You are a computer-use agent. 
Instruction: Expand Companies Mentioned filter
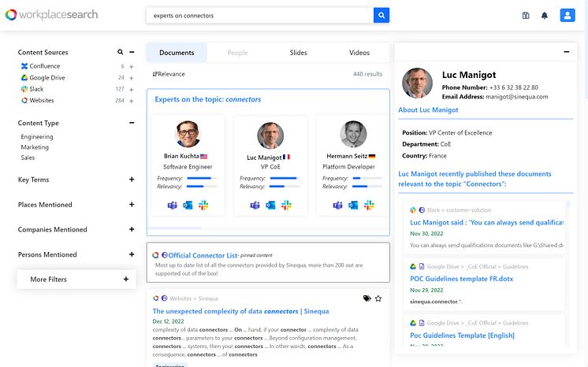pyautogui.click(x=132, y=229)
